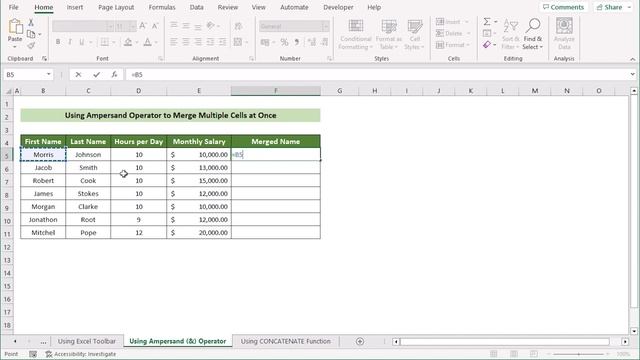Image resolution: width=640 pixels, height=360 pixels.
Task: Click the Insert Function fx icon
Action: 114,74
